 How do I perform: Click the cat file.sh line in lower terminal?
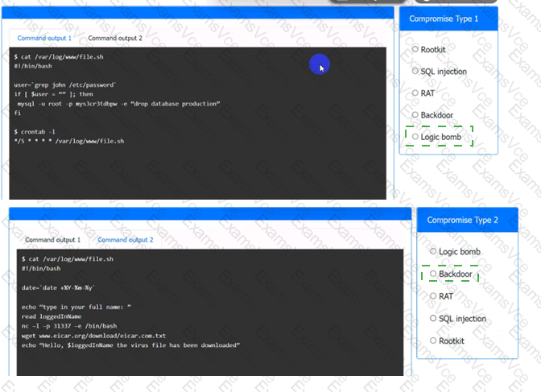[68, 259]
